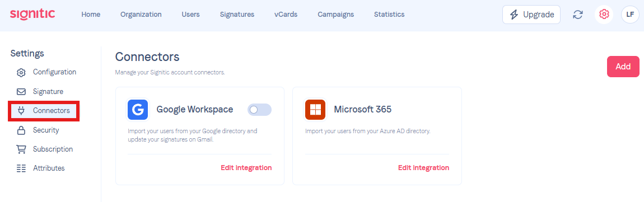This screenshot has height=202, width=644.
Task: Open the LF user avatar menu
Action: (630, 15)
